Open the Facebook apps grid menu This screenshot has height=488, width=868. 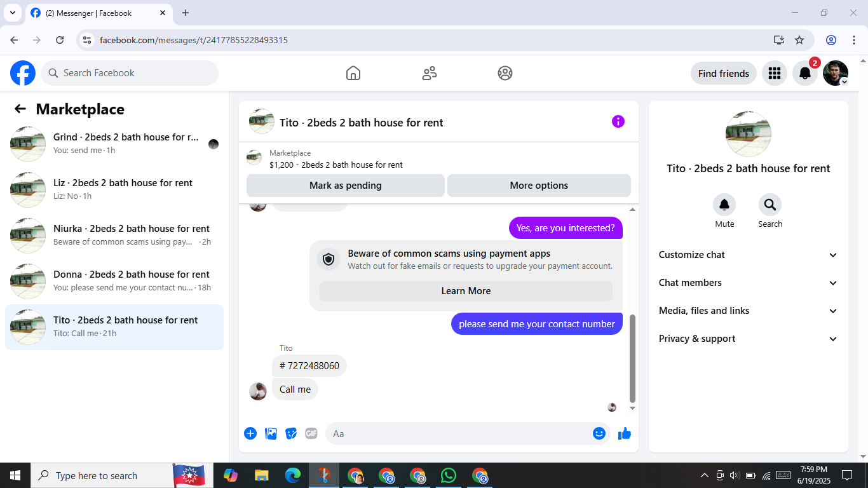click(774, 73)
